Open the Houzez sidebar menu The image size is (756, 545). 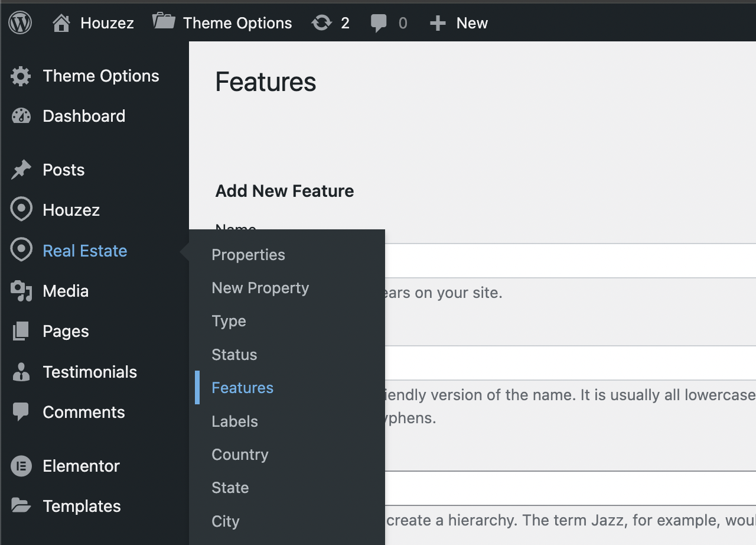(71, 210)
